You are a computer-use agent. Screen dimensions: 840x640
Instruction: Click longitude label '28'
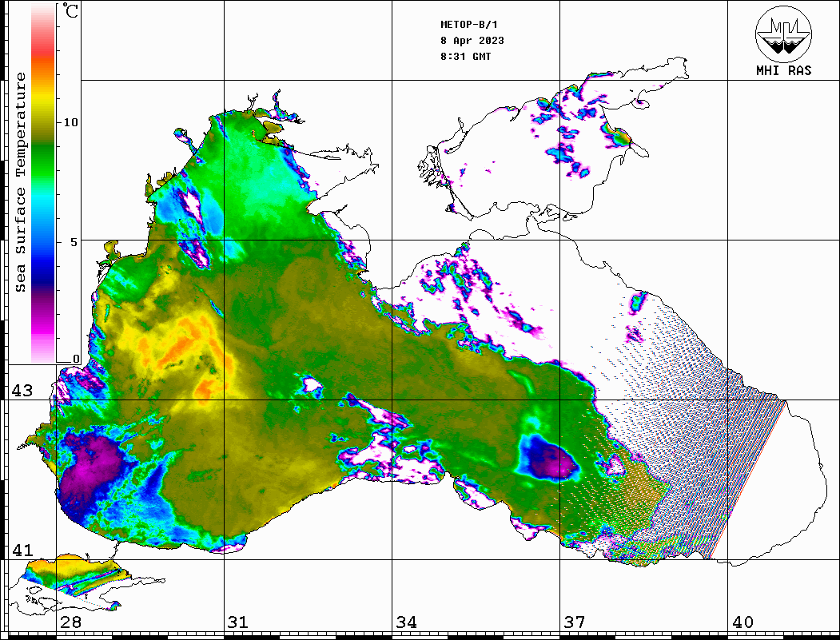(70, 622)
